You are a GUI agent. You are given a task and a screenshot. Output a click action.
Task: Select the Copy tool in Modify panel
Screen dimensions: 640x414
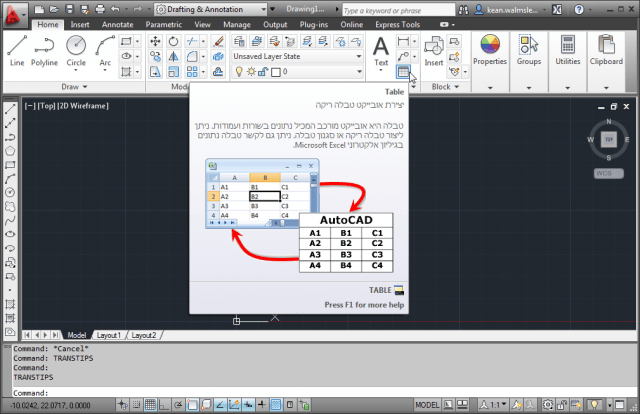(155, 56)
